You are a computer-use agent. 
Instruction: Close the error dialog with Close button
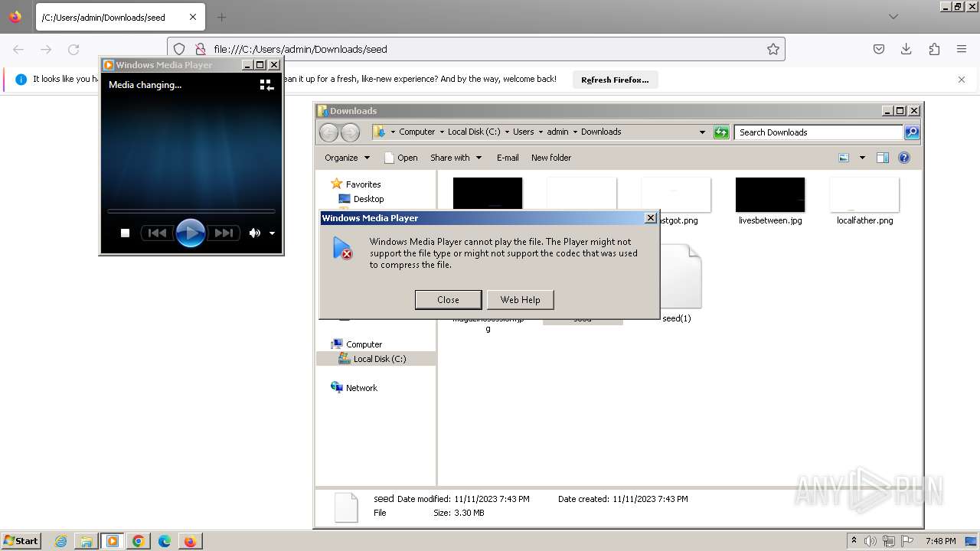coord(448,300)
